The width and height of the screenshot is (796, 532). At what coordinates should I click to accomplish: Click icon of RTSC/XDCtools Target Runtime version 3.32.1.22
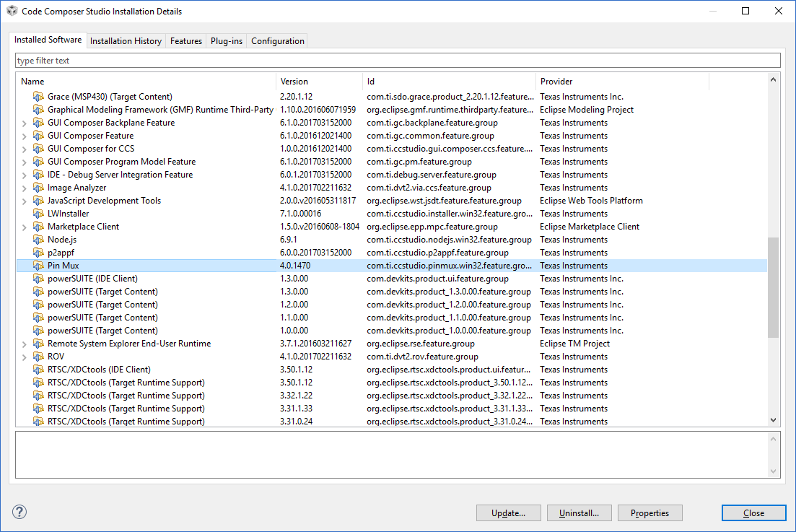pos(38,396)
